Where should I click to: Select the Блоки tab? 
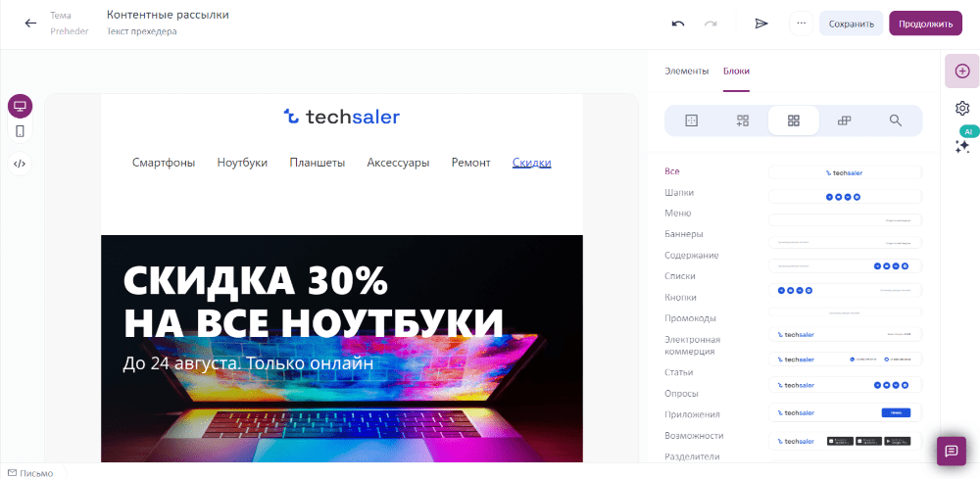pos(736,72)
